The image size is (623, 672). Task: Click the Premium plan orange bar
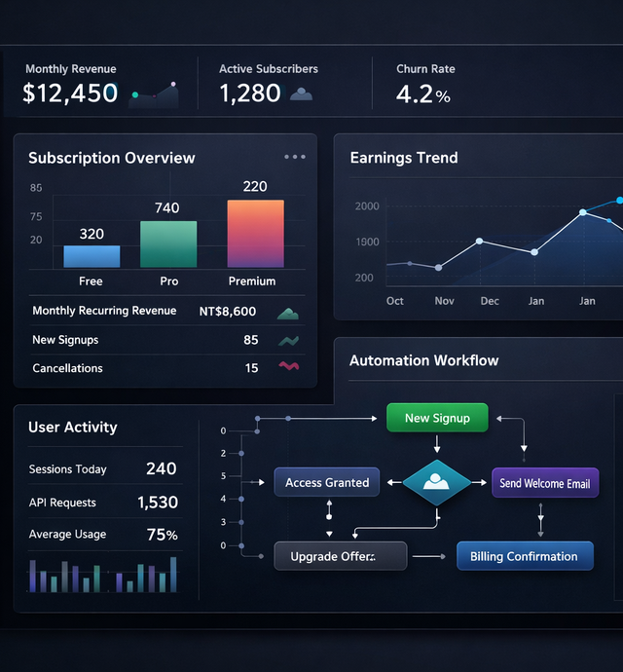(255, 234)
